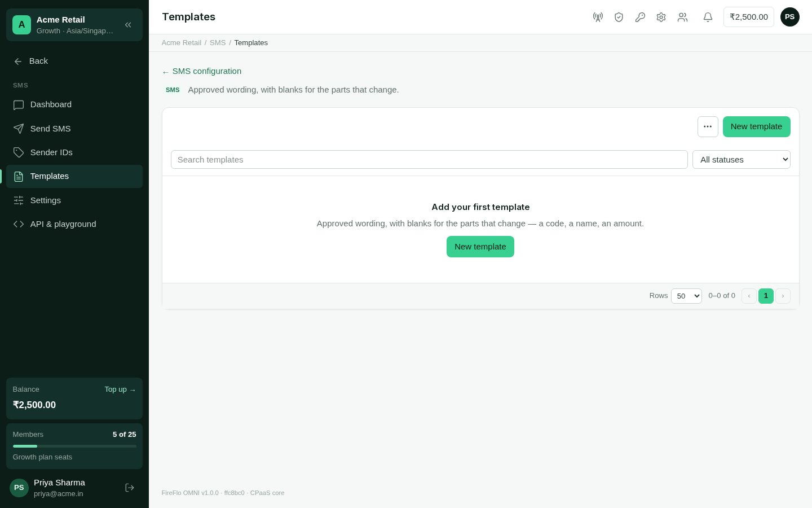The width and height of the screenshot is (812, 508).
Task: Open the gear settings icon in header
Action: click(x=661, y=17)
